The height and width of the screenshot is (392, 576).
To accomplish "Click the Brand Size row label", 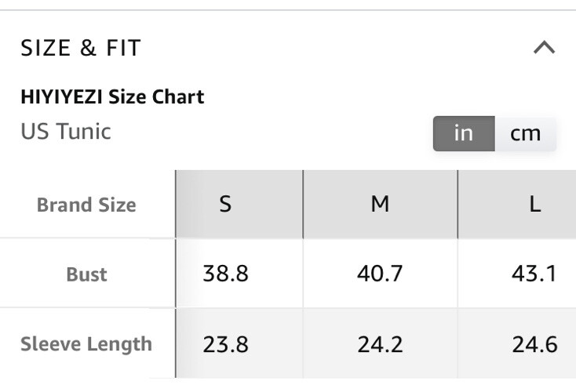I will click(x=86, y=205).
